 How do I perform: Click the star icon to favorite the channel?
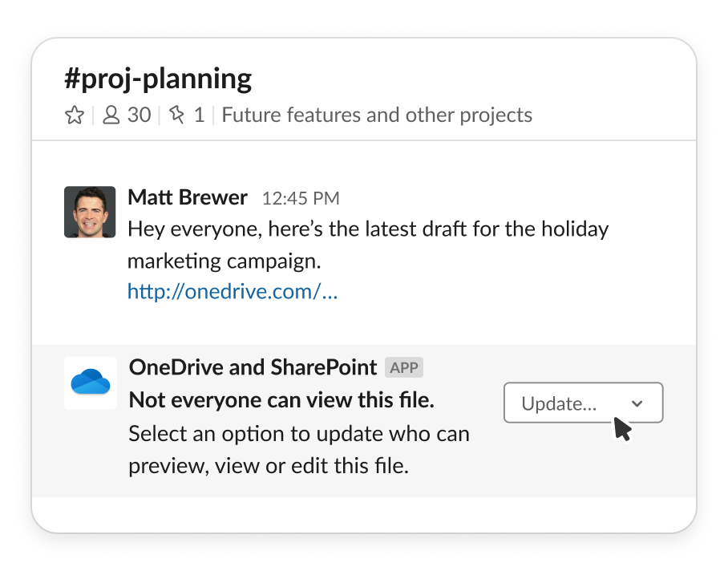coord(75,115)
